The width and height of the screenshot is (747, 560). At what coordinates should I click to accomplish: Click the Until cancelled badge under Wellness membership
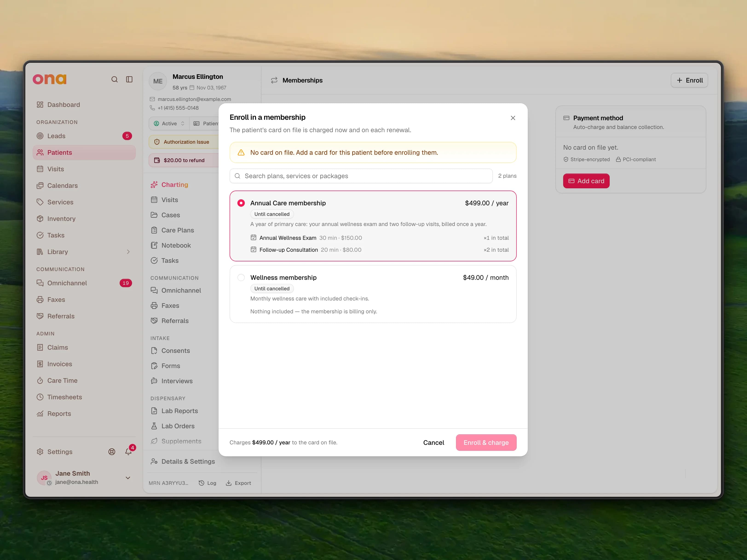[x=272, y=289]
